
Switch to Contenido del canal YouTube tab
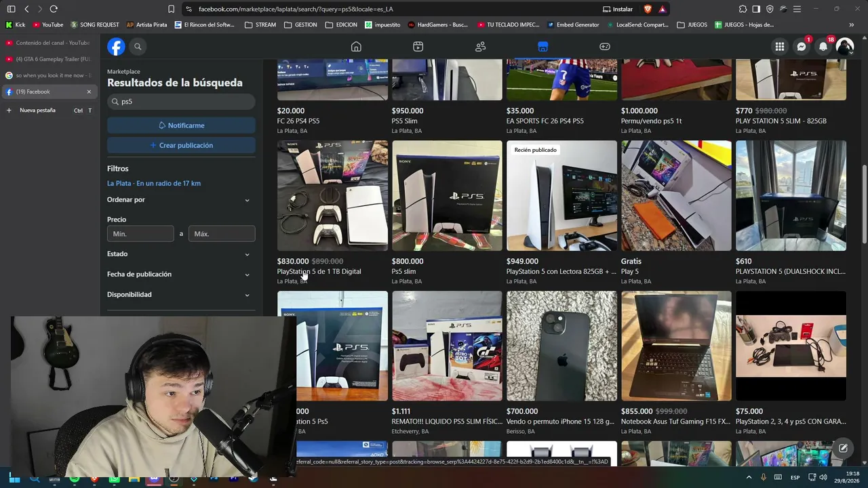(48, 43)
